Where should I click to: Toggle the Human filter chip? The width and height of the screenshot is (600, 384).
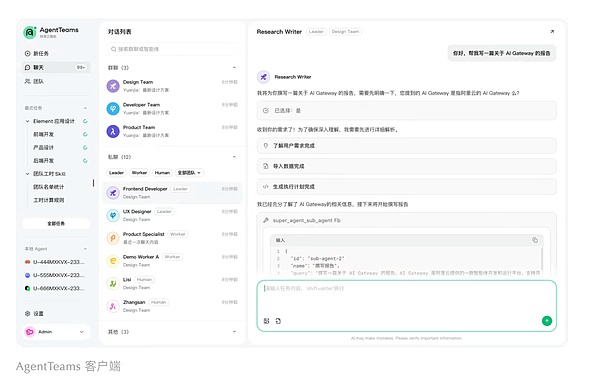[x=162, y=173]
